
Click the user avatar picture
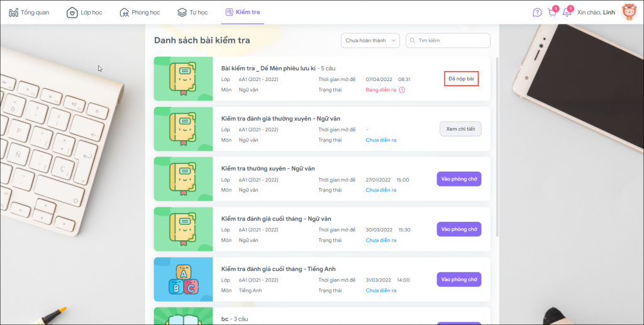629,13
